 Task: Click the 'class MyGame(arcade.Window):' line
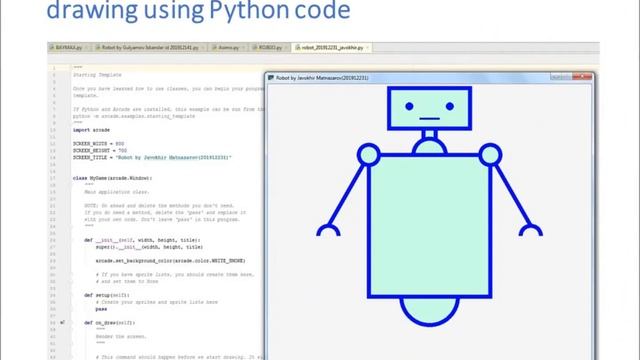coord(112,178)
